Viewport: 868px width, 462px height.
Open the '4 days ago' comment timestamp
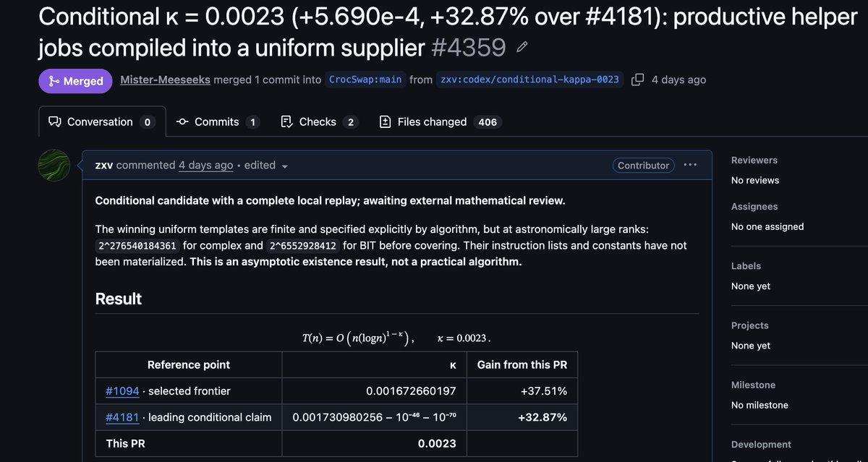point(205,165)
